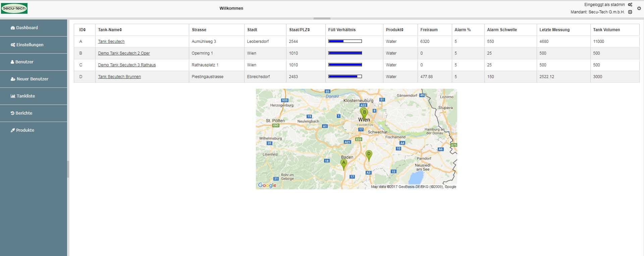Click map marker A near Baden

pos(343,164)
